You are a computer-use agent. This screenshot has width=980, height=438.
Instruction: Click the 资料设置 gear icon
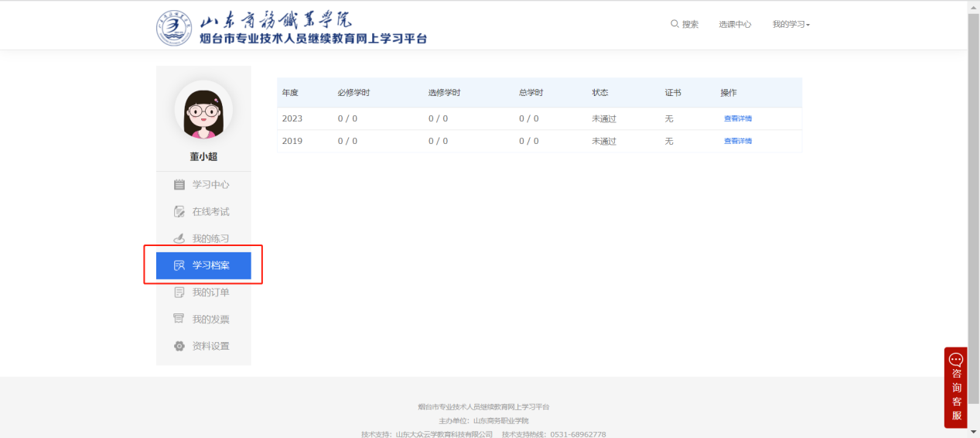[179, 346]
